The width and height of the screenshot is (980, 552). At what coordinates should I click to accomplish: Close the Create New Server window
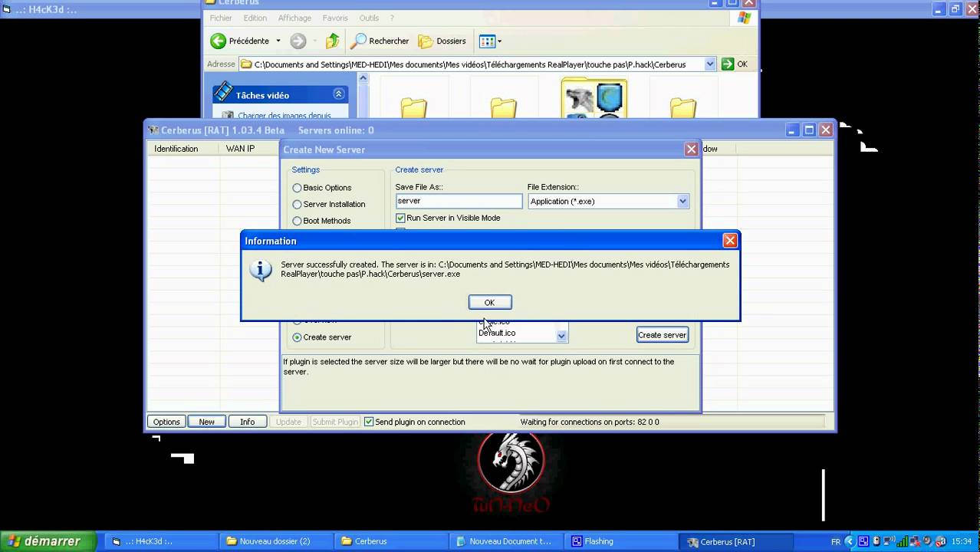point(691,149)
